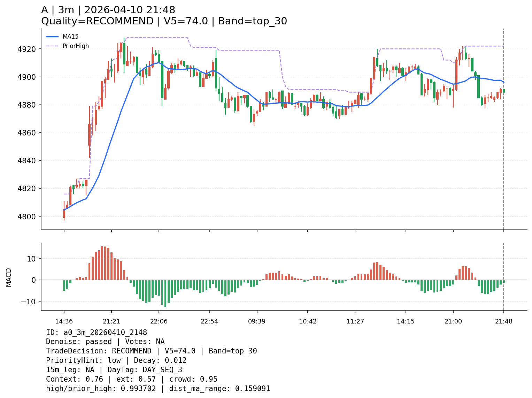Image resolution: width=532 pixels, height=398 pixels.
Task: Click the 4920 price axis label
Action: click(27, 49)
